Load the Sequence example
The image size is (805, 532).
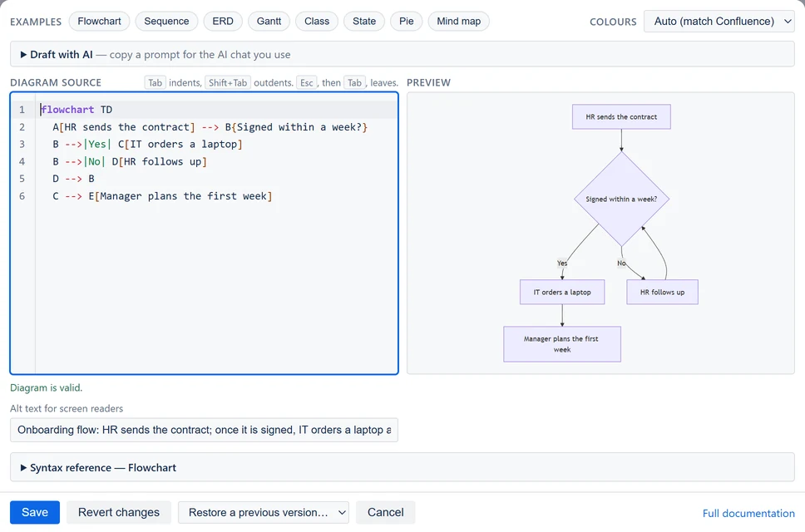click(x=166, y=21)
